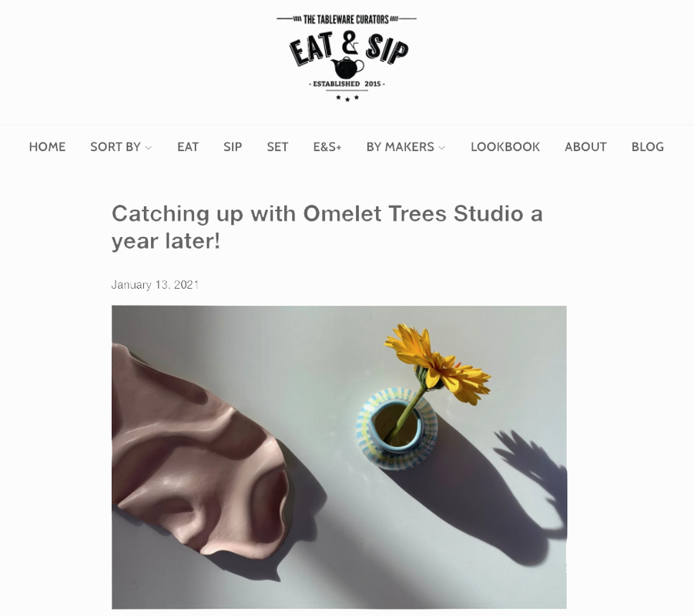Open the SET category
Image resolution: width=694 pixels, height=616 pixels.
click(277, 147)
